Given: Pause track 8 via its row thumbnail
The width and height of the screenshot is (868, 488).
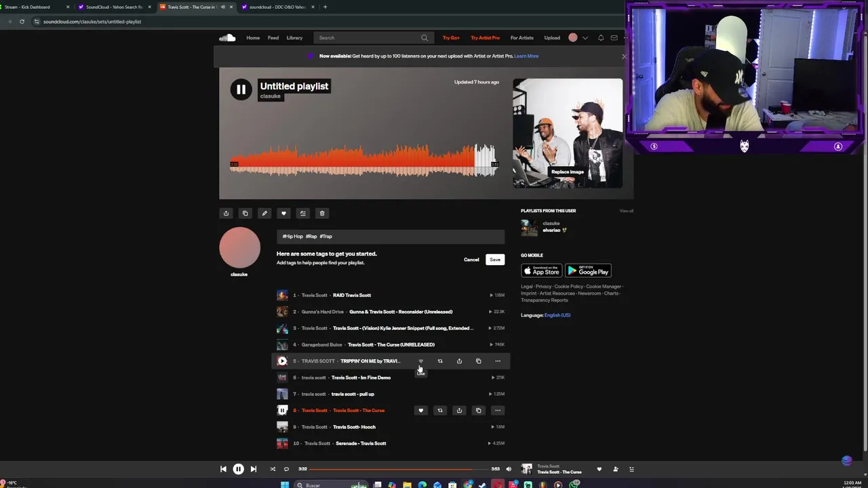Looking at the screenshot, I should click(x=282, y=411).
